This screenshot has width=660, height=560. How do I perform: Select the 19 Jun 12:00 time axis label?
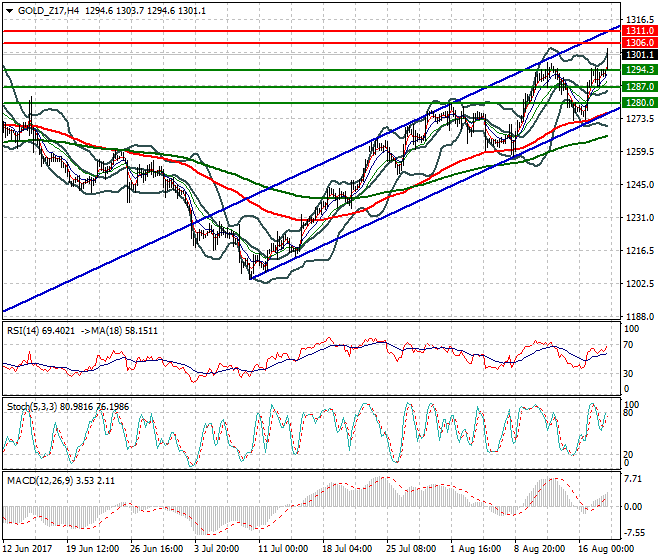[92, 549]
